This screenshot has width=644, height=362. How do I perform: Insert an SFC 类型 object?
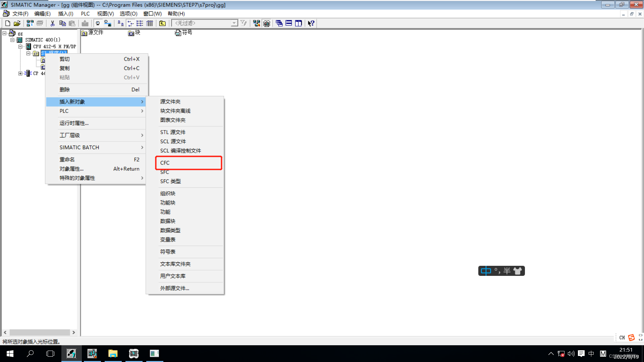click(x=185, y=181)
